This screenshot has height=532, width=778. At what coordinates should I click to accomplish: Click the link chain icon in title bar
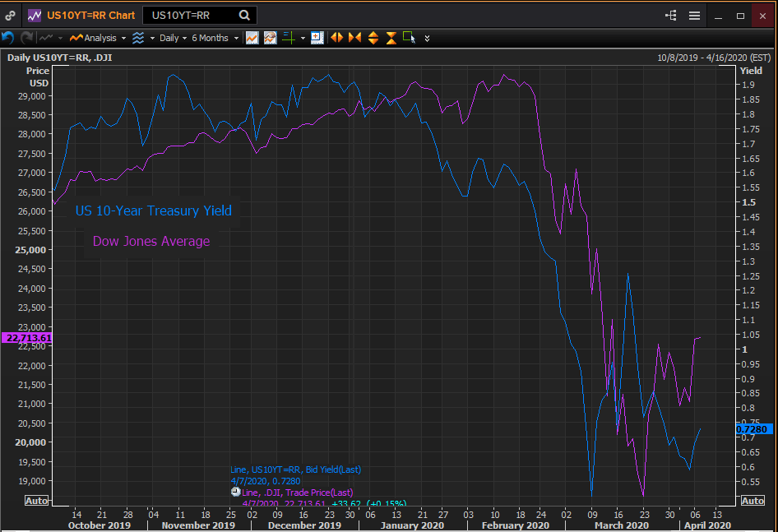tap(10, 16)
